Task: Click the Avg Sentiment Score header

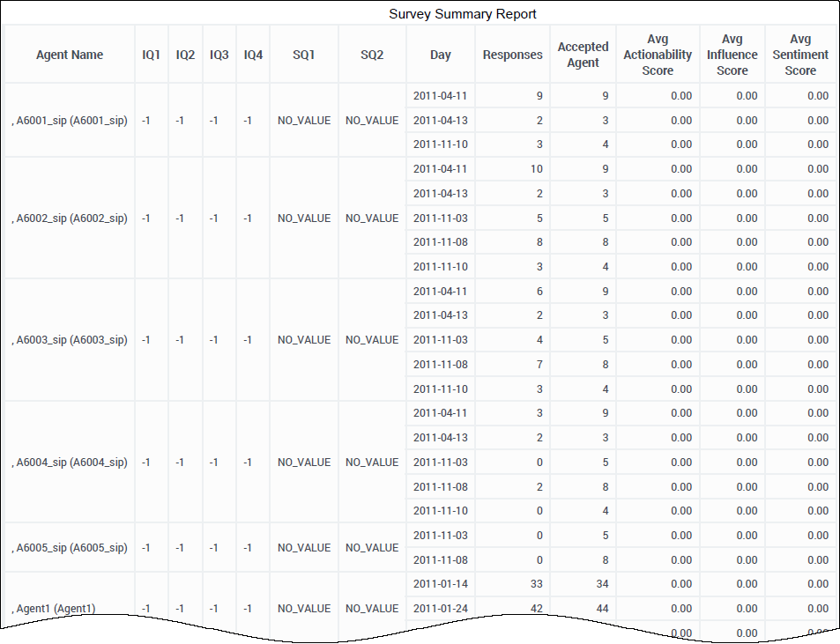Action: pos(800,55)
